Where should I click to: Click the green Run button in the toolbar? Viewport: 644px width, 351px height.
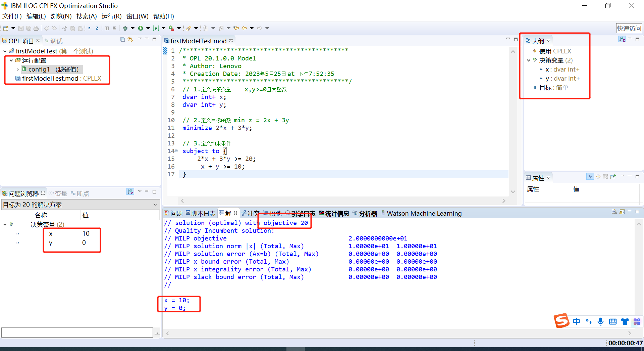[141, 28]
